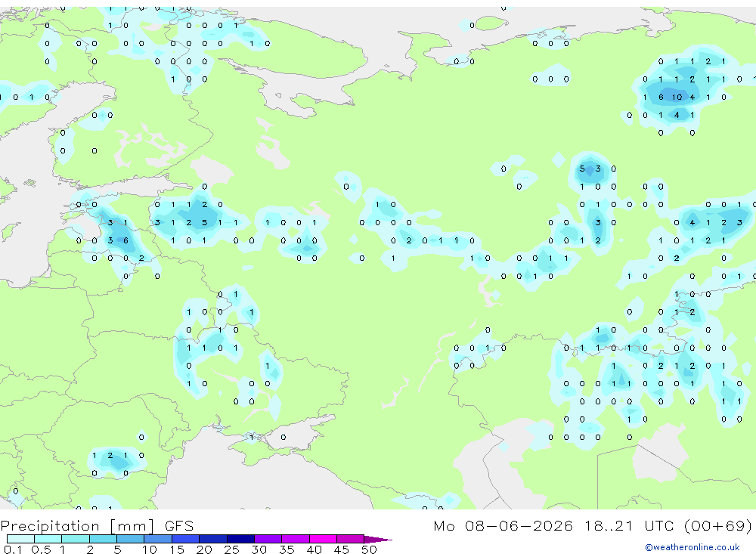Select legend swatch between 35 and 40

coord(296,539)
